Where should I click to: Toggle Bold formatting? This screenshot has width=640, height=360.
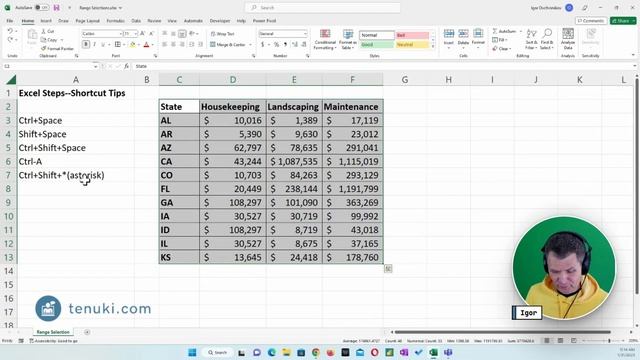(86, 44)
